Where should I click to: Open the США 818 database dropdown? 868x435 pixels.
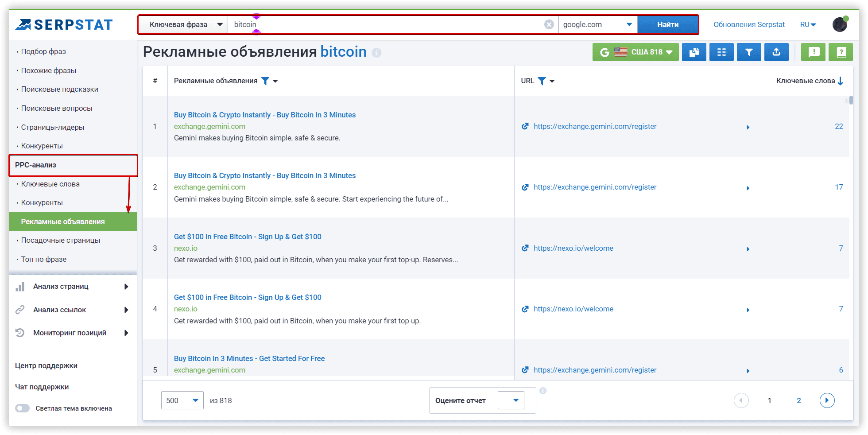click(635, 52)
